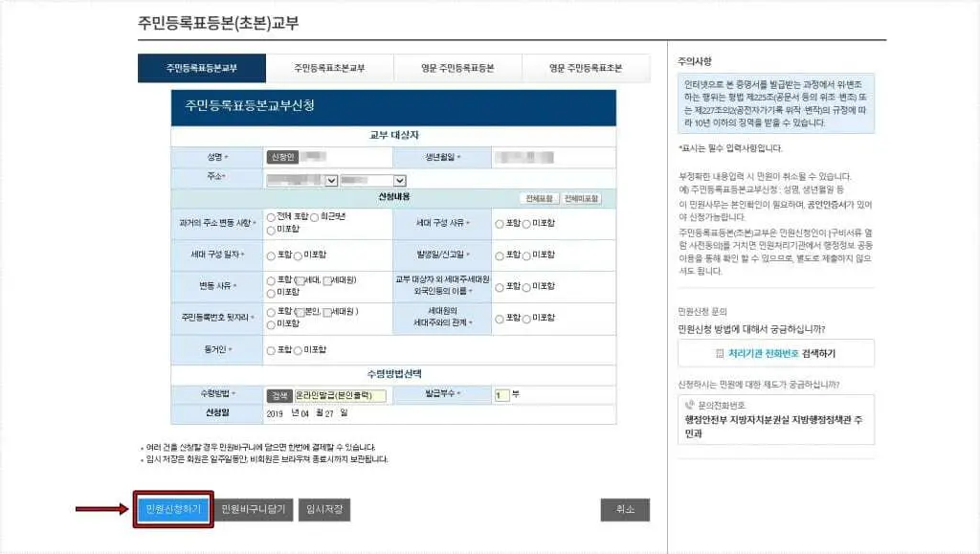The width and height of the screenshot is (980, 554).
Task: Select the 영문 주민등록표등본 tab
Action: coord(457,68)
